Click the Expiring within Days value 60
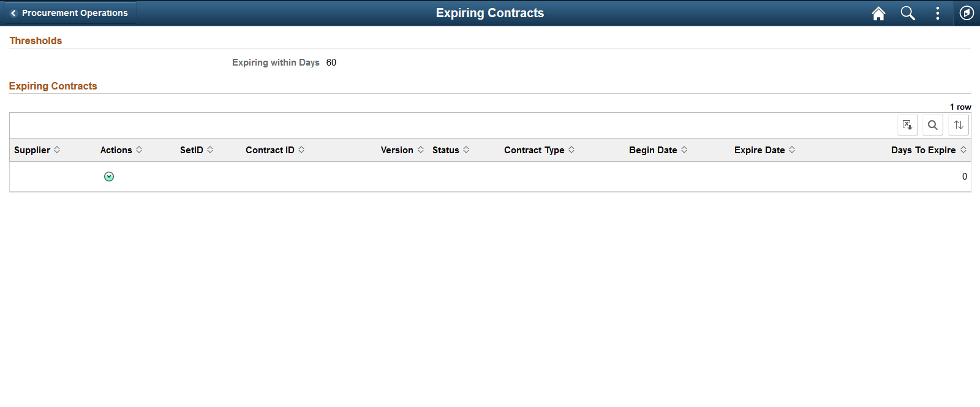This screenshot has width=980, height=407. click(331, 63)
